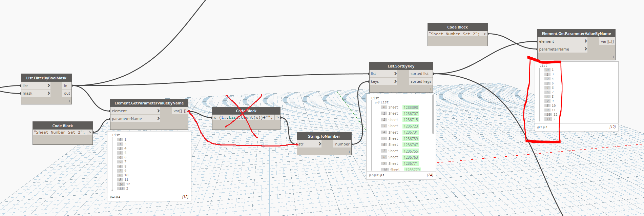The width and height of the screenshot is (644, 216).
Task: Open keys port chevron on List.SortByKey
Action: [395, 81]
